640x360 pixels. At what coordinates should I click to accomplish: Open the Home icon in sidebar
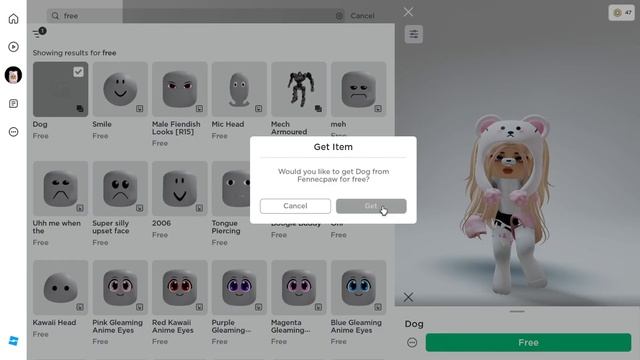click(x=13, y=19)
